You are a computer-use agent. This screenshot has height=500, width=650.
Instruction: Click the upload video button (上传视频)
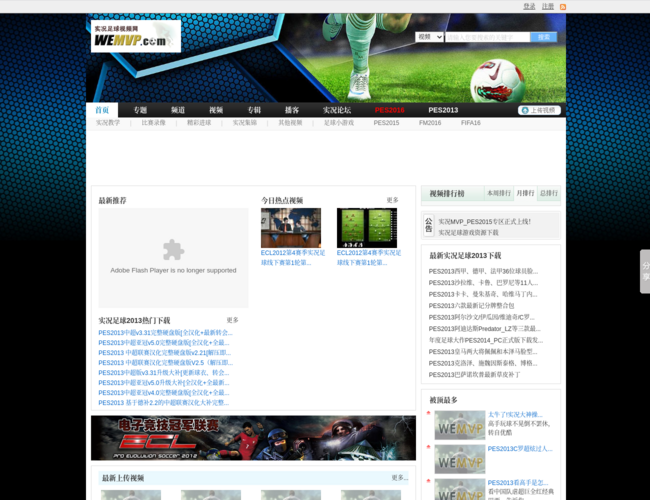point(539,110)
